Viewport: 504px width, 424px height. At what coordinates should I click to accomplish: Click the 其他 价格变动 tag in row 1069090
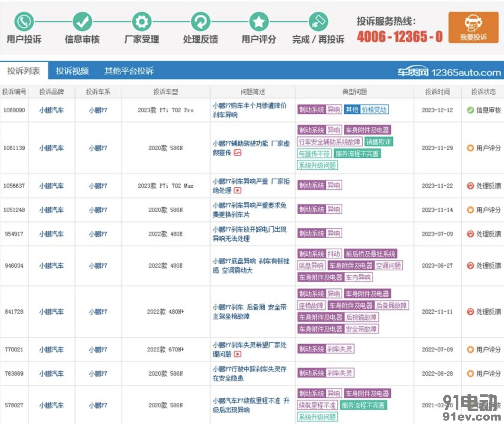coord(366,109)
